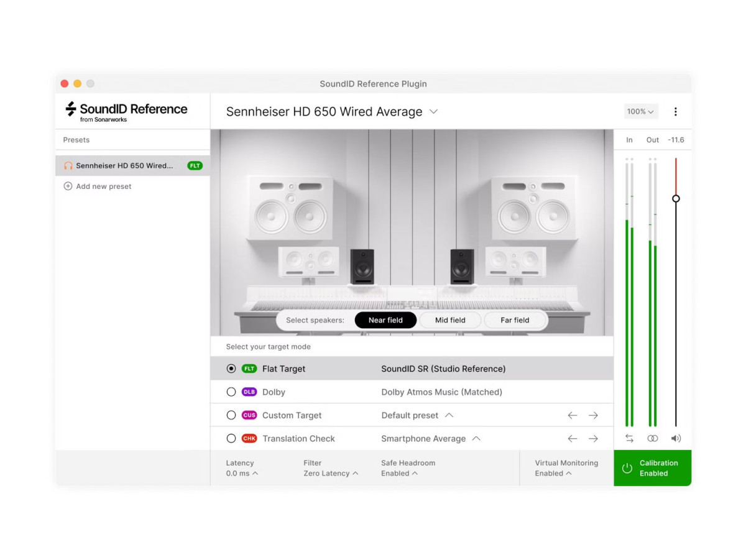Viewport: 746px width, 560px height.
Task: Click Add new preset
Action: click(98, 186)
